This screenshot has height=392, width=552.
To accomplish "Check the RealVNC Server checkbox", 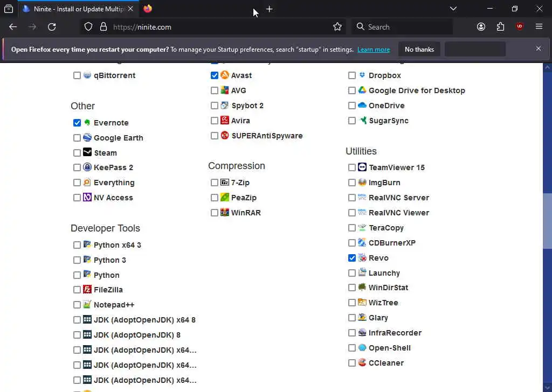I will (x=351, y=198).
